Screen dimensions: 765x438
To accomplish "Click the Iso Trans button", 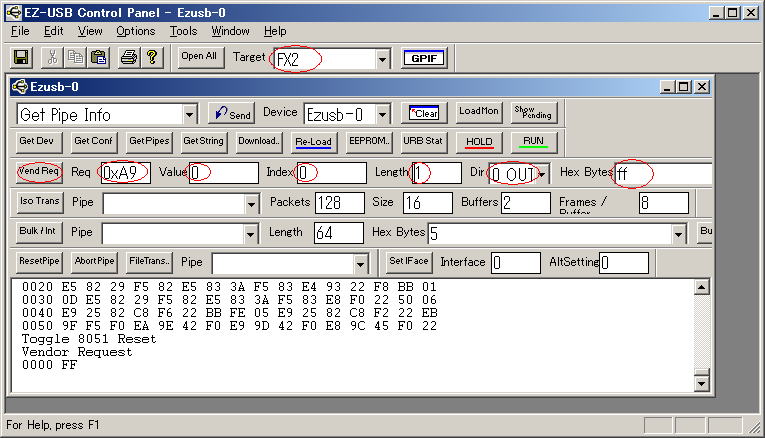I will pyautogui.click(x=40, y=202).
